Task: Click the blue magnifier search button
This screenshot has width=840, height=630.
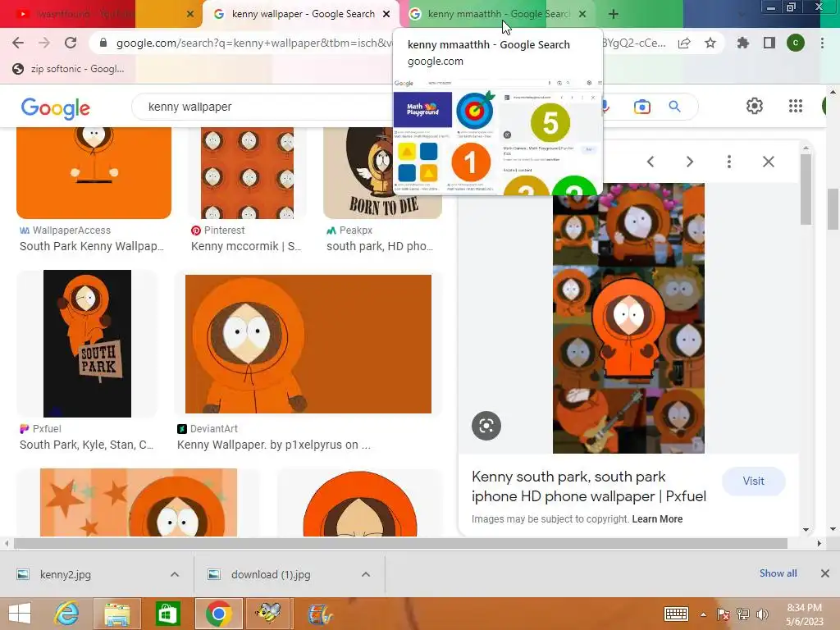Action: click(x=675, y=107)
